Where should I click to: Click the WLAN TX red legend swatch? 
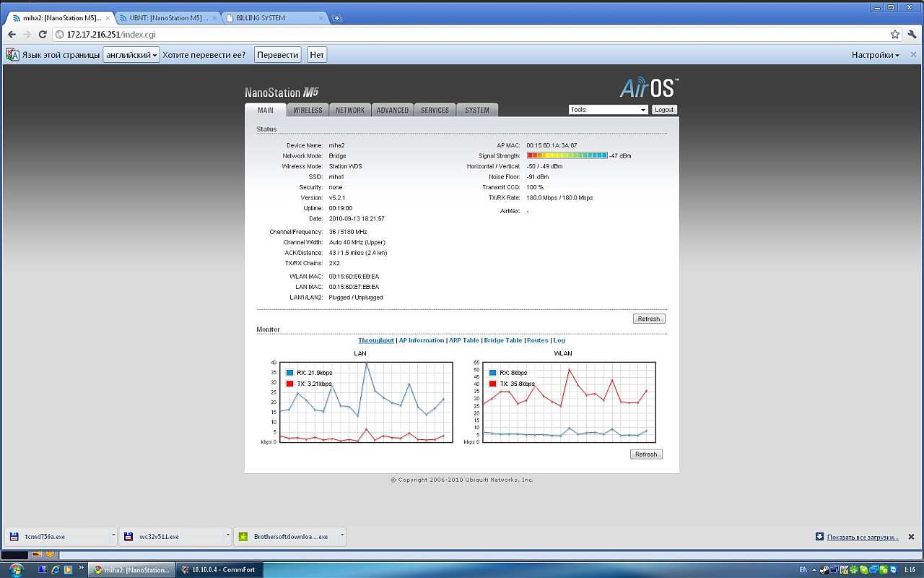pos(492,384)
